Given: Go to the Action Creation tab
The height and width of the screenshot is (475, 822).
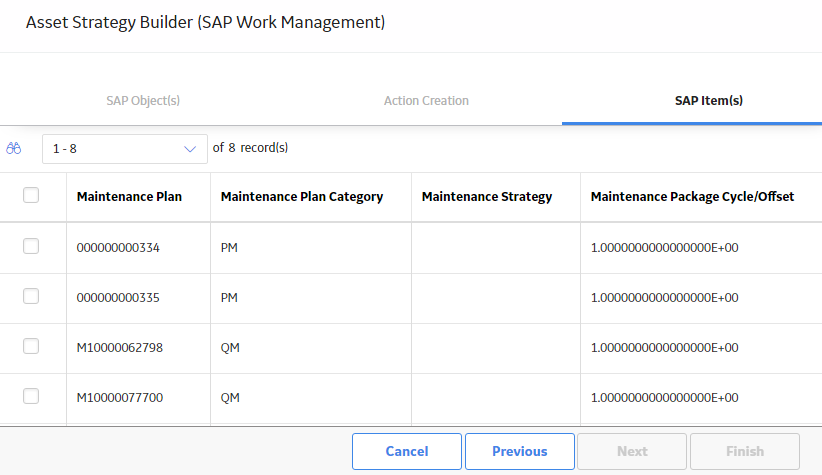Looking at the screenshot, I should point(426,101).
